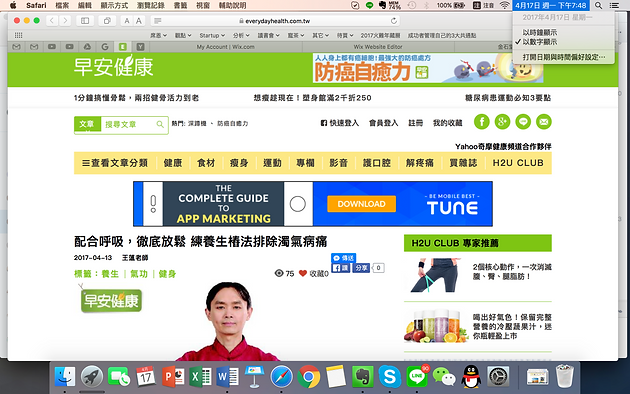The width and height of the screenshot is (630, 394).
Task: Decrease text size with small A button
Action: tap(127, 21)
